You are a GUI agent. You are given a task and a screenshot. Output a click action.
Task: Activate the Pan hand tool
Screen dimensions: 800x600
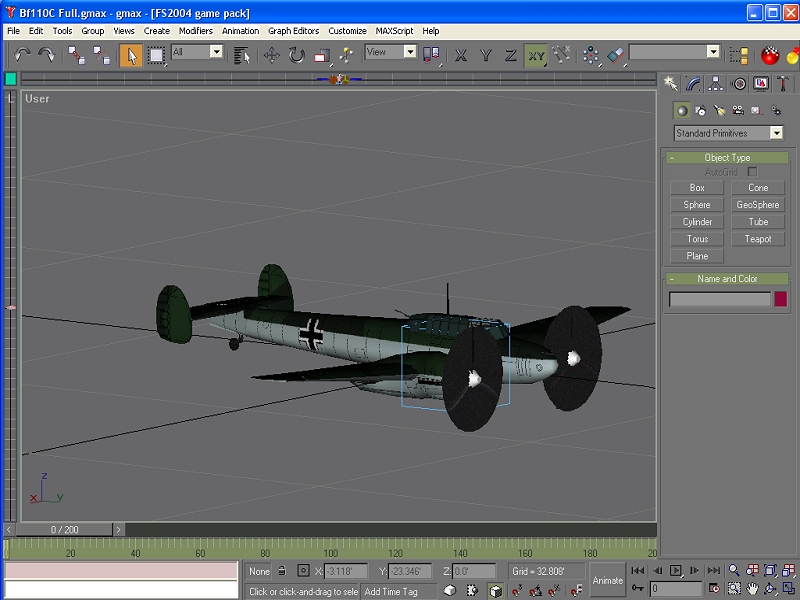753,589
